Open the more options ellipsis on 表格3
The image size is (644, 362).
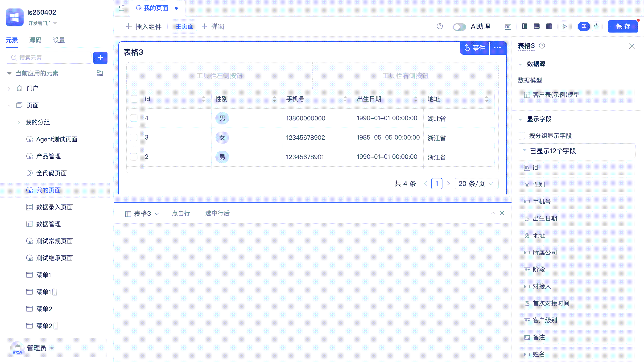[x=498, y=48]
